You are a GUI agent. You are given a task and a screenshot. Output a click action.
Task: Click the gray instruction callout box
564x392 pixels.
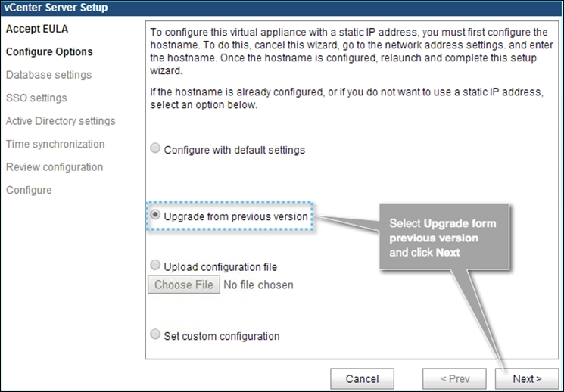click(x=445, y=237)
